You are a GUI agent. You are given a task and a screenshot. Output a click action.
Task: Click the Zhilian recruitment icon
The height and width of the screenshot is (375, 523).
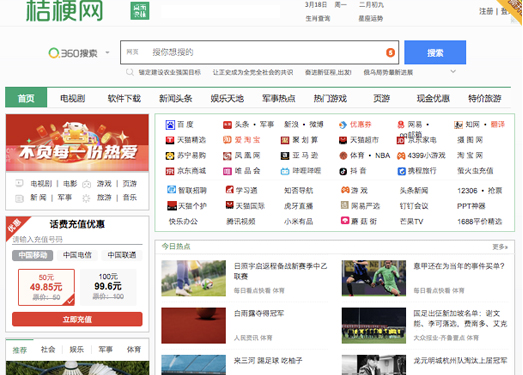point(171,190)
